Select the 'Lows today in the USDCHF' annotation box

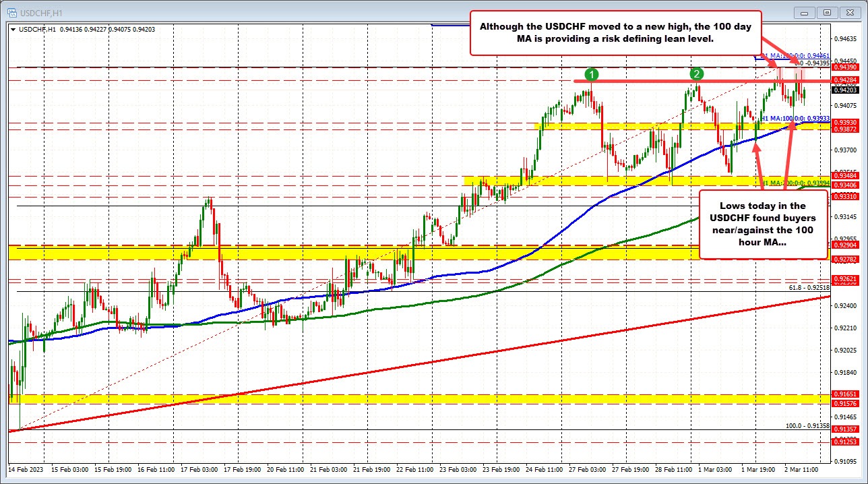[x=763, y=224]
